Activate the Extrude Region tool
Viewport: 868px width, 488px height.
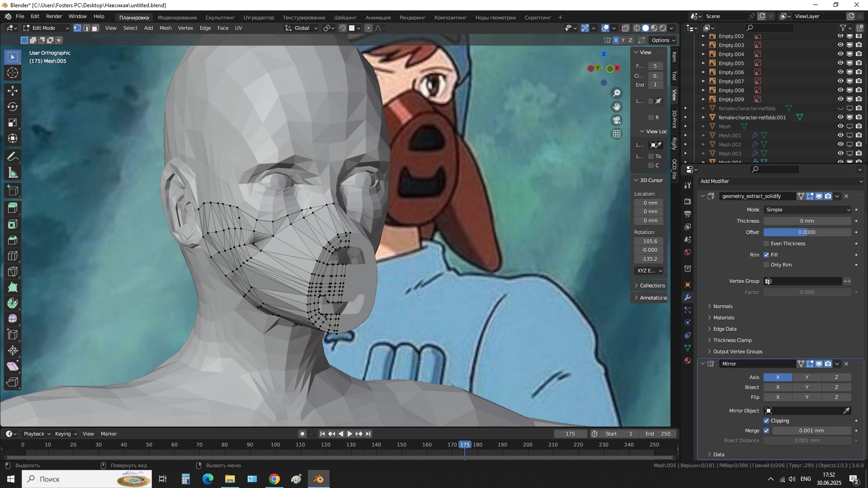[13, 207]
